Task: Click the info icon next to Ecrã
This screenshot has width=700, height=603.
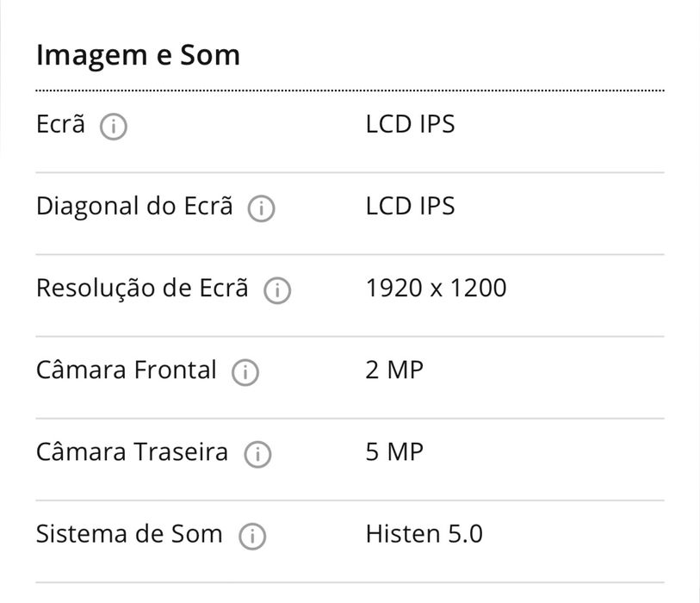Action: point(113,127)
